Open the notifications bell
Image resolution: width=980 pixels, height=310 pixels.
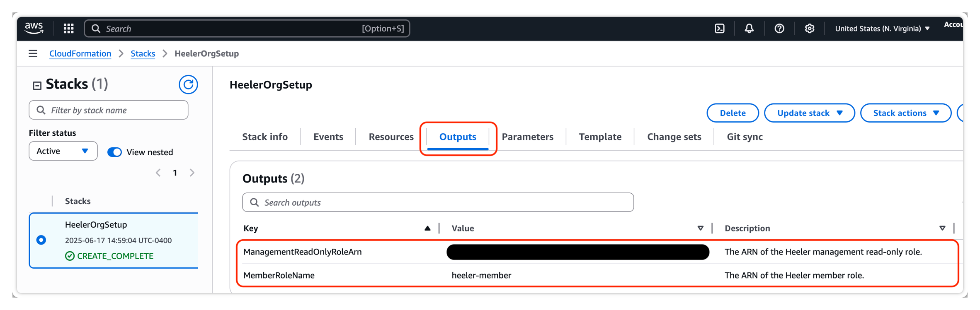(x=749, y=28)
